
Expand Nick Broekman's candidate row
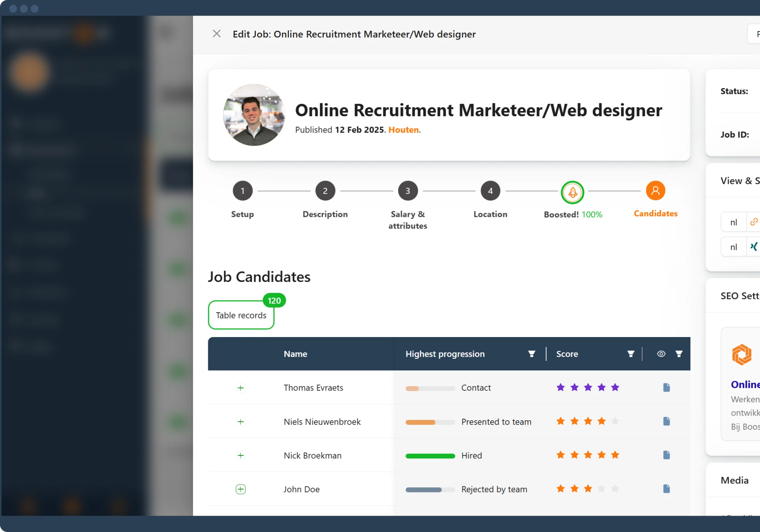(241, 455)
